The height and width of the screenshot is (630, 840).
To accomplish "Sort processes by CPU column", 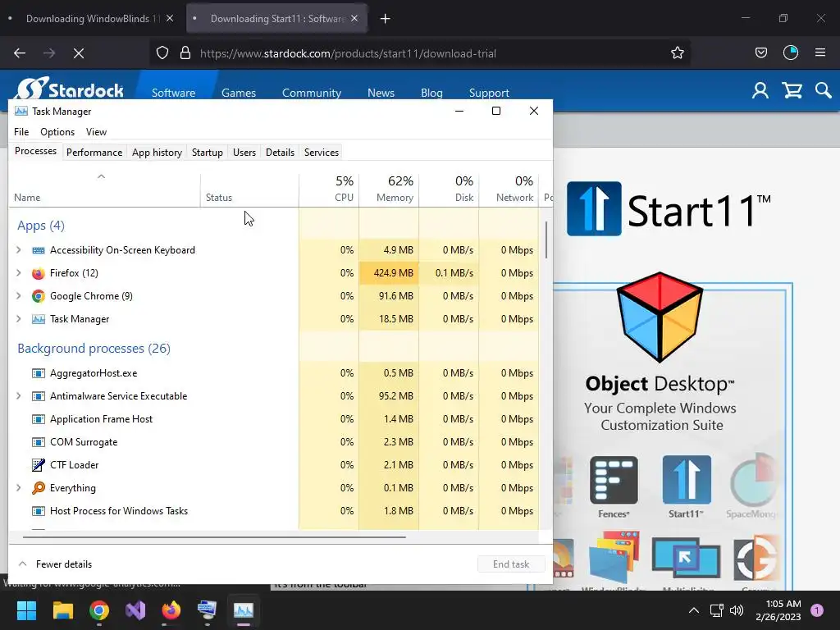I will coord(329,189).
